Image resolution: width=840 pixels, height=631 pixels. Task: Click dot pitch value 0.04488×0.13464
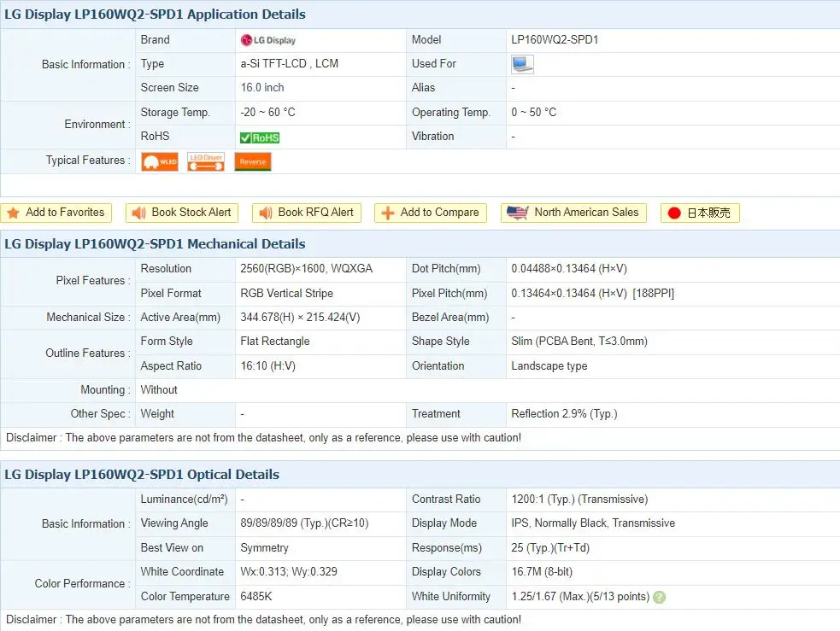[x=569, y=269]
